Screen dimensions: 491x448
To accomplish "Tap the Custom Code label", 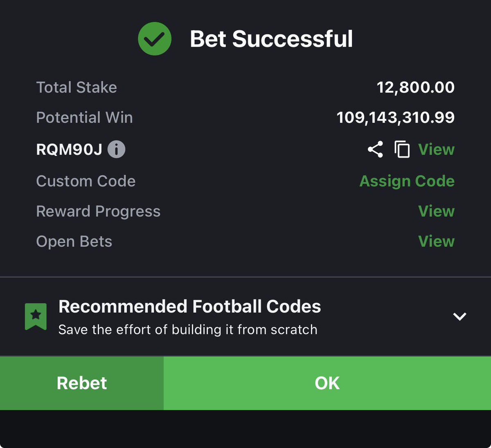I will pyautogui.click(x=86, y=181).
